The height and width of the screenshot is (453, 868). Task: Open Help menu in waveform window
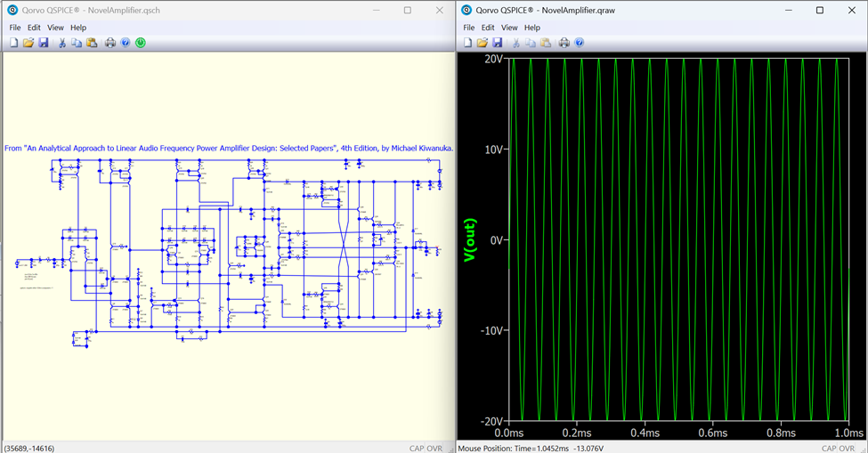click(x=532, y=28)
